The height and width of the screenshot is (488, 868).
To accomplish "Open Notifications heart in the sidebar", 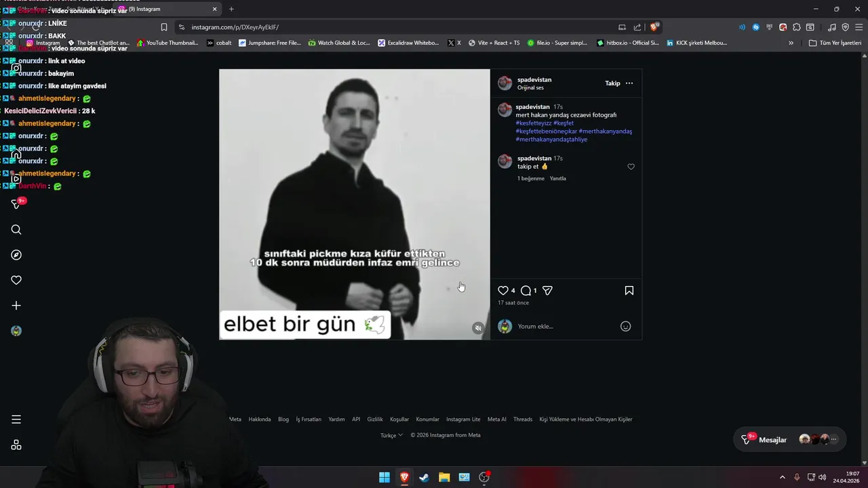I will 16,280.
